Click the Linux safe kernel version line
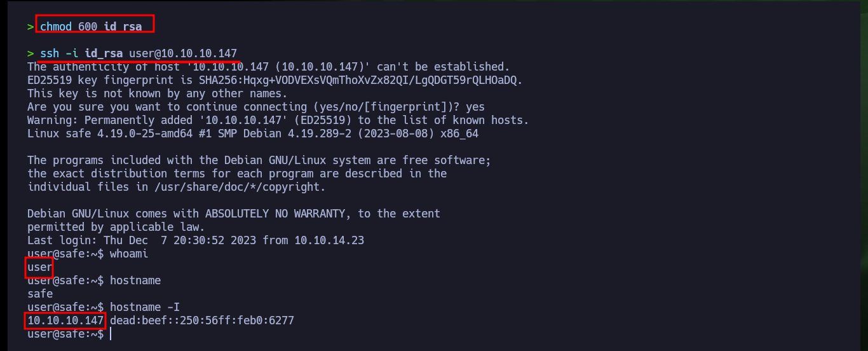Viewport: 868px width, 351px height. click(x=253, y=134)
